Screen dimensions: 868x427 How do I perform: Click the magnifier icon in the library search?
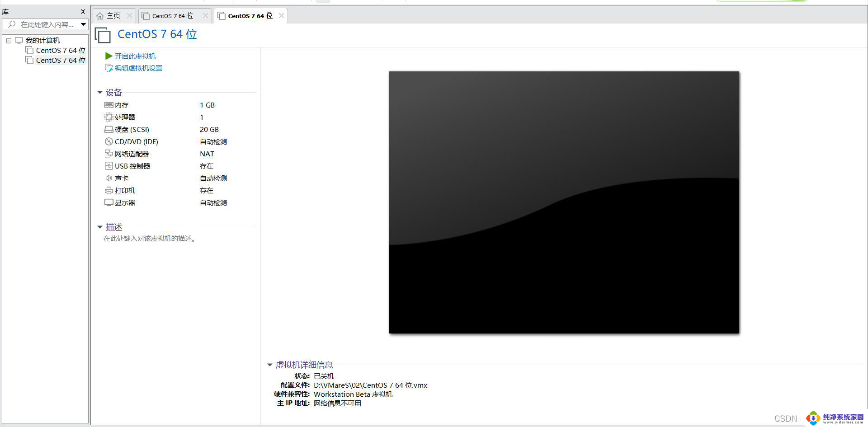12,24
